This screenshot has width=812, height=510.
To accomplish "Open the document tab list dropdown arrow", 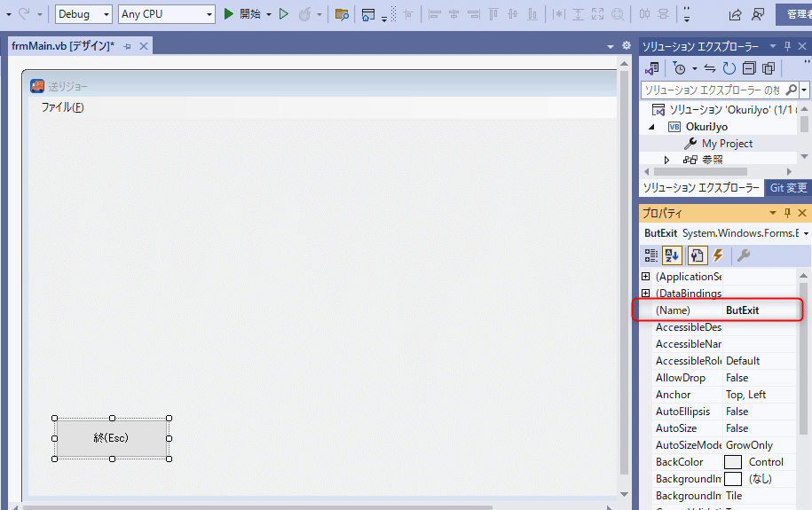I will click(x=611, y=47).
